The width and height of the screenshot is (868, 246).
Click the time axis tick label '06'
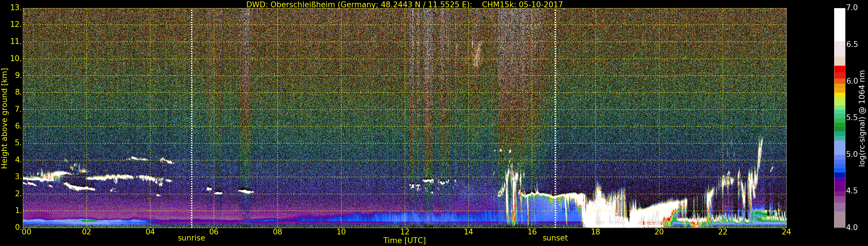(x=214, y=232)
